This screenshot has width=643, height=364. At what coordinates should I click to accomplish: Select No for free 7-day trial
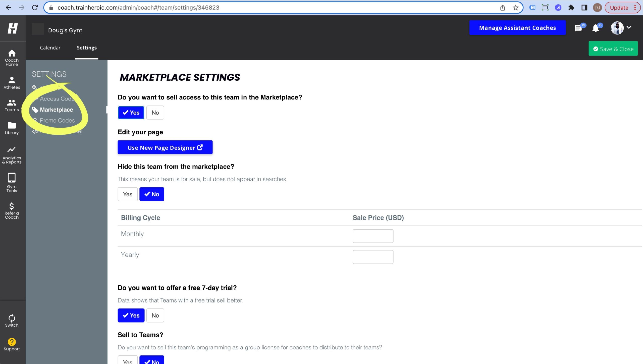(x=155, y=315)
